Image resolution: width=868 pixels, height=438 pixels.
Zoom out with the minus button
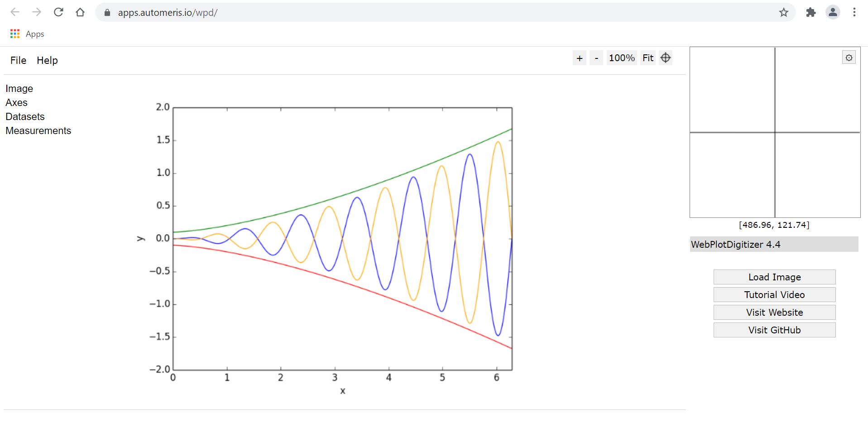click(x=596, y=58)
